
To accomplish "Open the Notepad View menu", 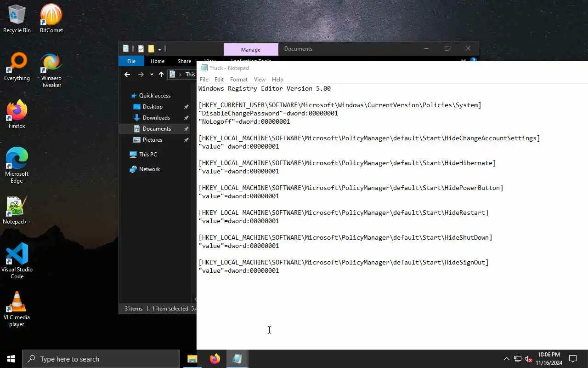I will tap(260, 80).
